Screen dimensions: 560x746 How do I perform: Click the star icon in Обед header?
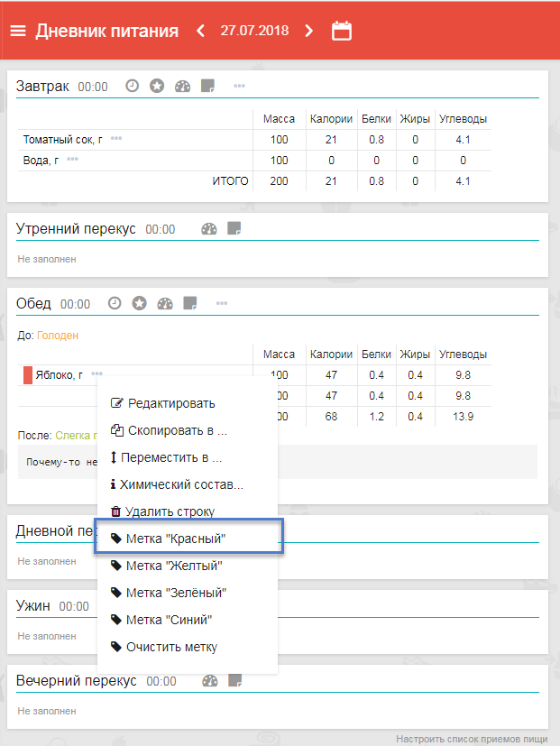click(x=139, y=303)
